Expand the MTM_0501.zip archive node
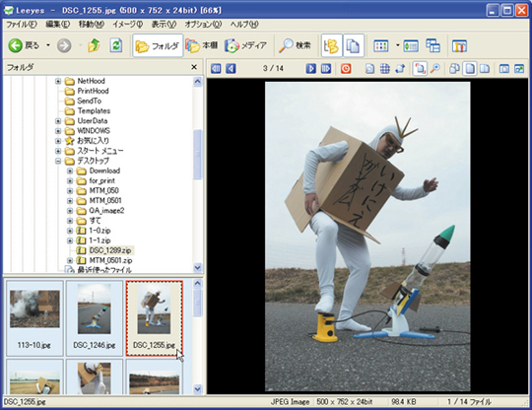The width and height of the screenshot is (532, 410). (70, 260)
